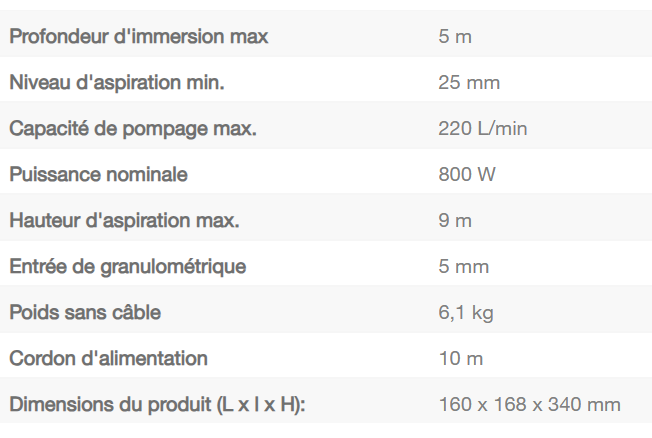
Task: Click the "Niveau d'aspiration min." label
Action: point(116,82)
